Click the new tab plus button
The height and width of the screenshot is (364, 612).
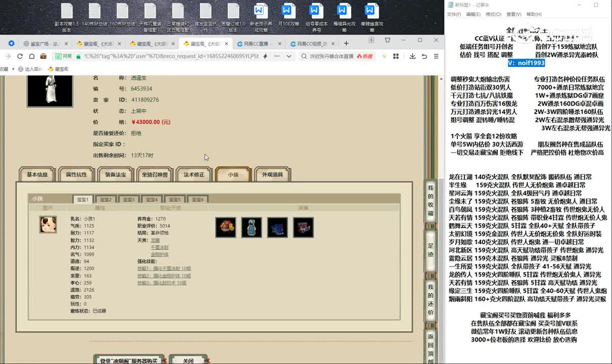(x=345, y=43)
